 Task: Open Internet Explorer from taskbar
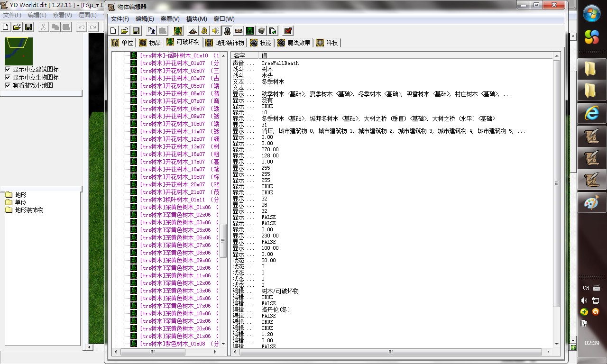591,112
